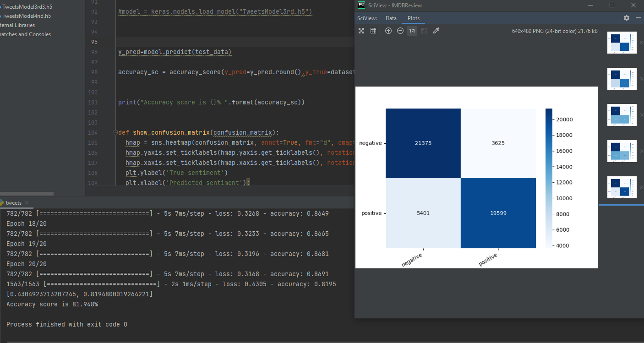Click 'Process finished with exit code 0'
644x343 pixels.
pos(67,324)
